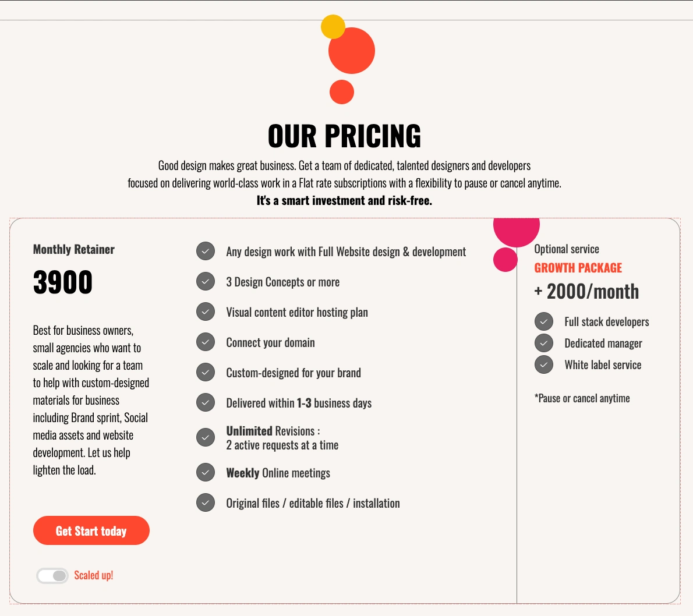Click checkmark icon next to 'Full stack developers'
Image resolution: width=693 pixels, height=616 pixels.
(544, 321)
